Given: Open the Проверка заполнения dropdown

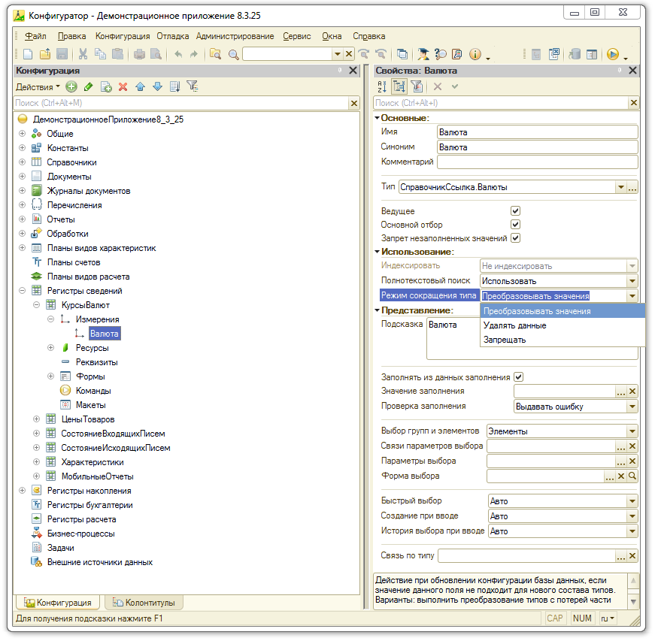Looking at the screenshot, I should (632, 407).
